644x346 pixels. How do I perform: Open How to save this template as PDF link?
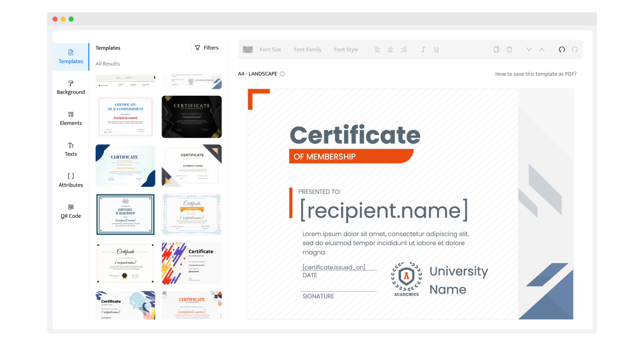tap(535, 74)
